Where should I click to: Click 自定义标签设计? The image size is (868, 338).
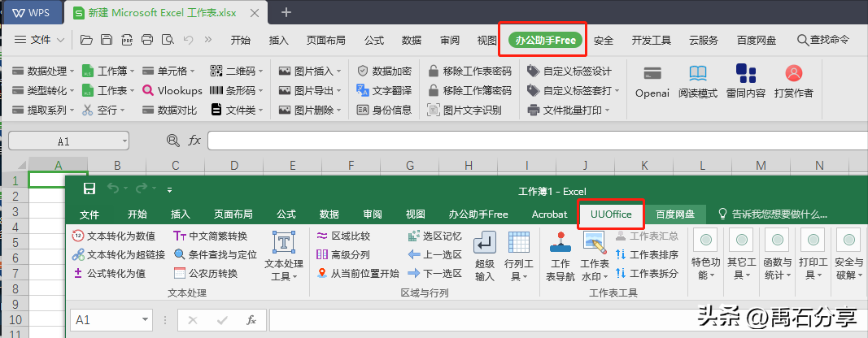click(569, 71)
